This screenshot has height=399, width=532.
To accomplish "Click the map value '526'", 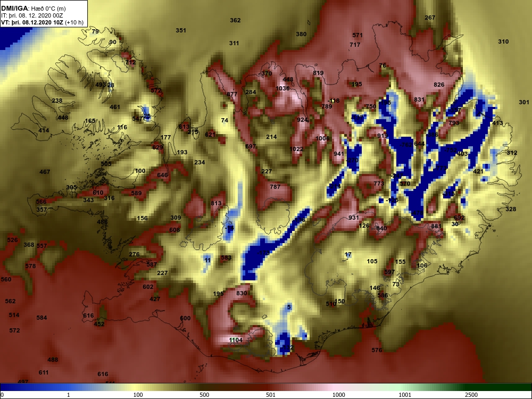I will 12,240.
